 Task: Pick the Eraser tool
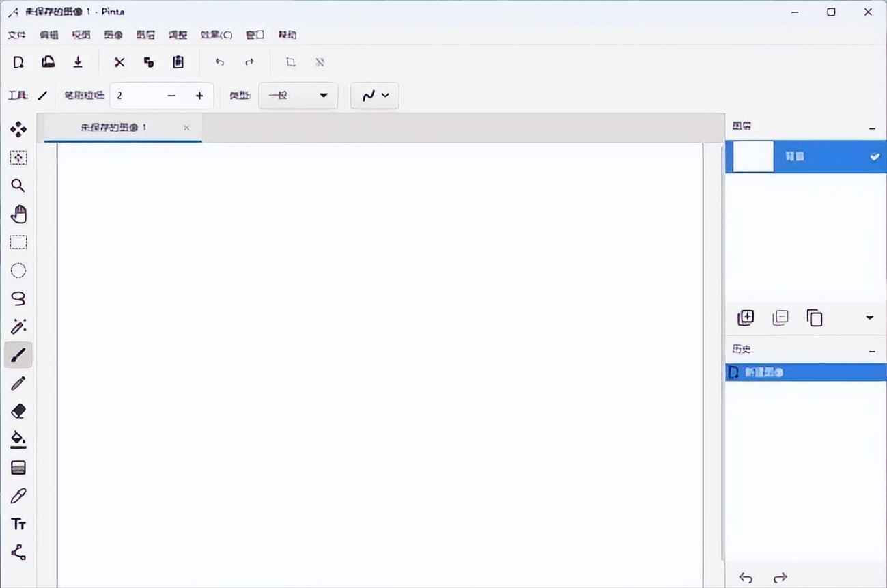pos(18,411)
